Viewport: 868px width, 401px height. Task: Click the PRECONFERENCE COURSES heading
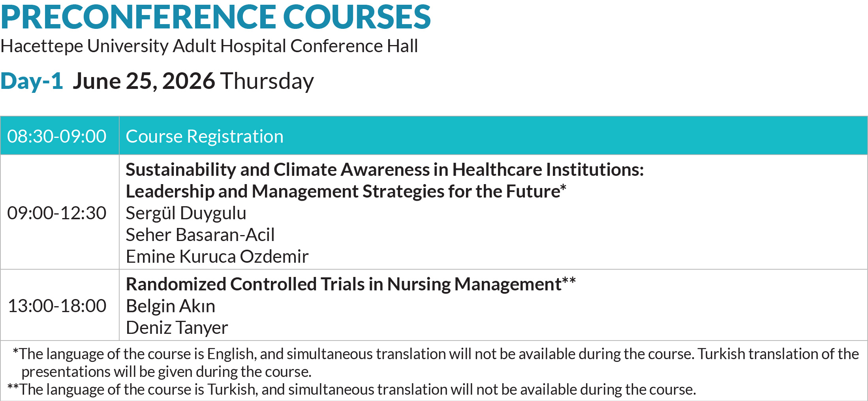(x=216, y=17)
